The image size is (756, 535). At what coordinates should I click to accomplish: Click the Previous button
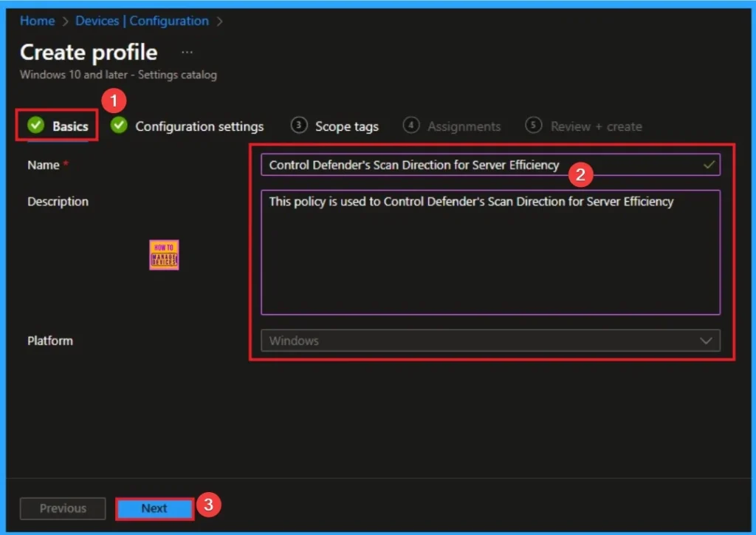click(x=62, y=508)
